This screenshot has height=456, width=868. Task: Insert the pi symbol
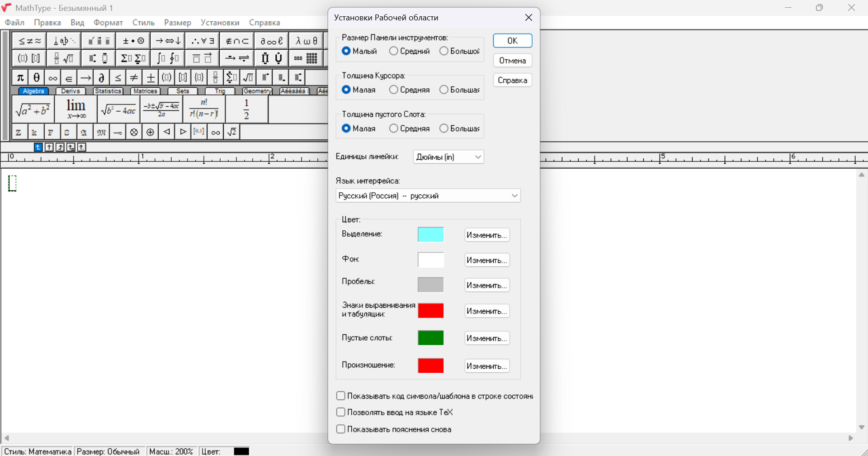coord(20,77)
